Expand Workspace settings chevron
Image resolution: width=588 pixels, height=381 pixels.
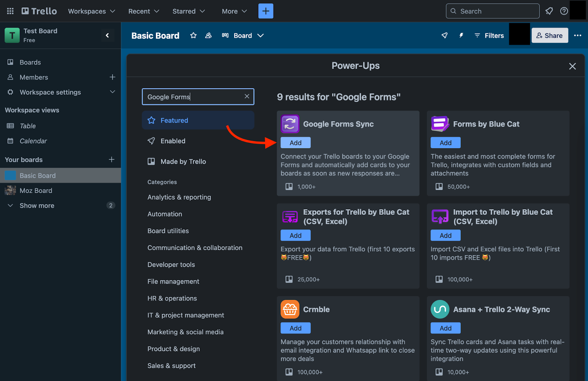click(x=112, y=92)
